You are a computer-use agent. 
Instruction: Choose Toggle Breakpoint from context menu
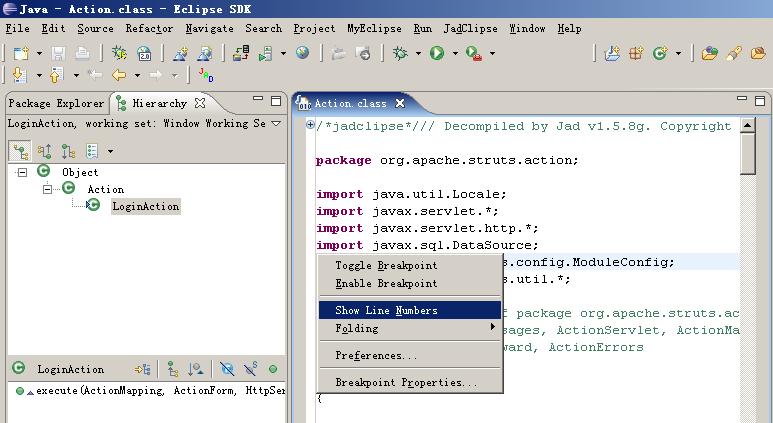410,265
